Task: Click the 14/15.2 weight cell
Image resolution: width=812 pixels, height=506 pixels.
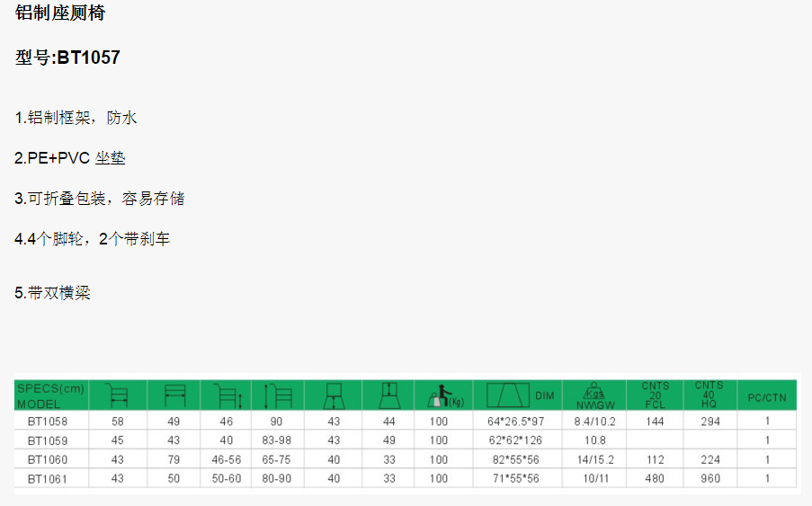Action: coord(595,459)
